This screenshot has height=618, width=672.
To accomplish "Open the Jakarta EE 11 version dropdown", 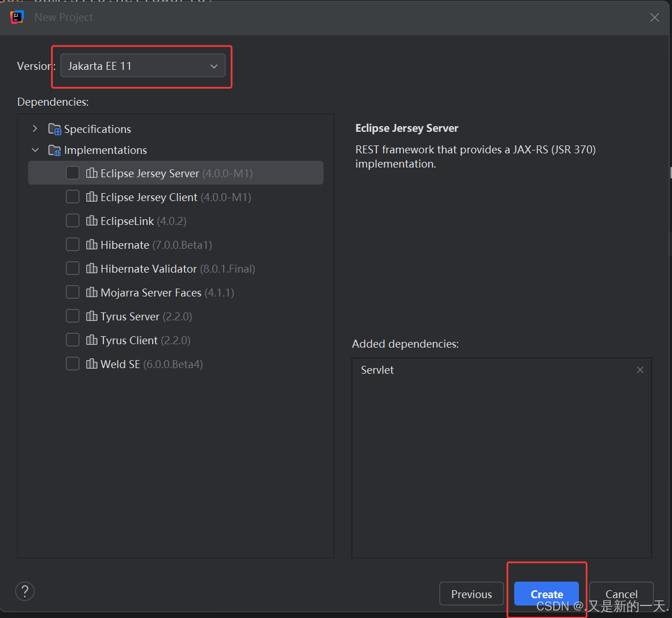I will click(142, 66).
